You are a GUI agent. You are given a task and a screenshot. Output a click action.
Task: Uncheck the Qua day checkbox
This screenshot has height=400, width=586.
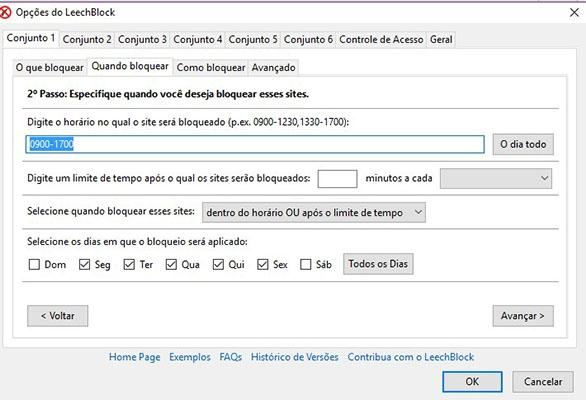(171, 264)
